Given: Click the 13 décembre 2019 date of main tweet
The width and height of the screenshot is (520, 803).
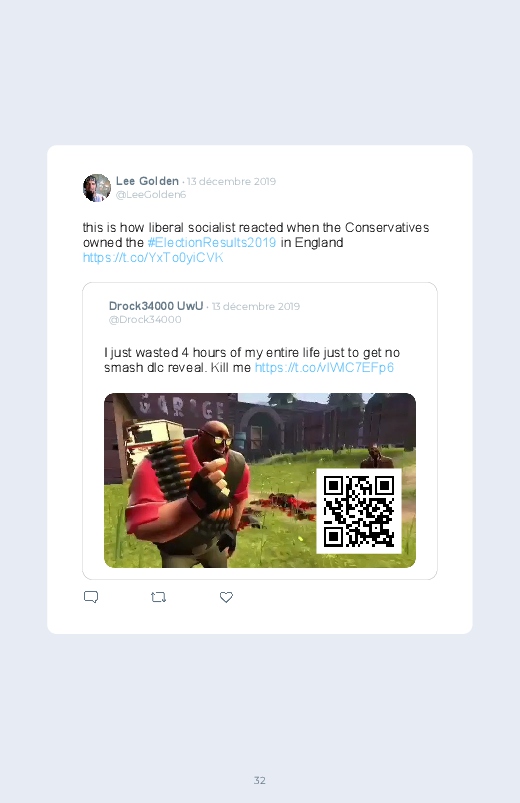Looking at the screenshot, I should (231, 182).
